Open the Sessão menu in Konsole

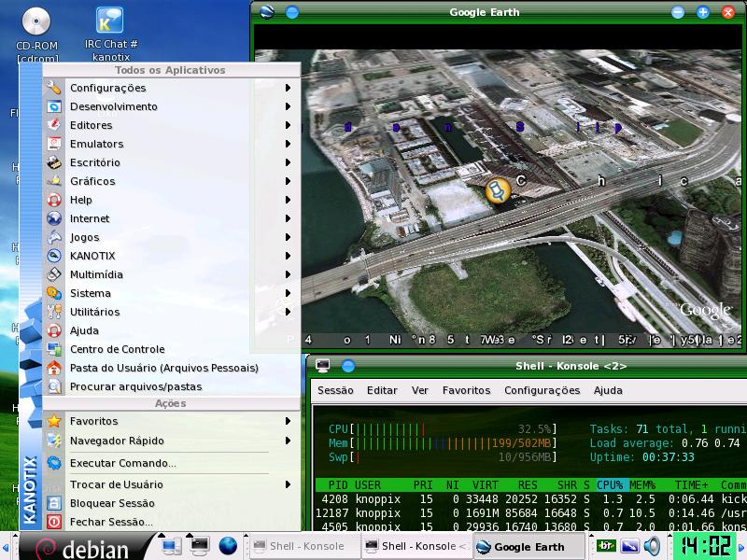coord(335,390)
